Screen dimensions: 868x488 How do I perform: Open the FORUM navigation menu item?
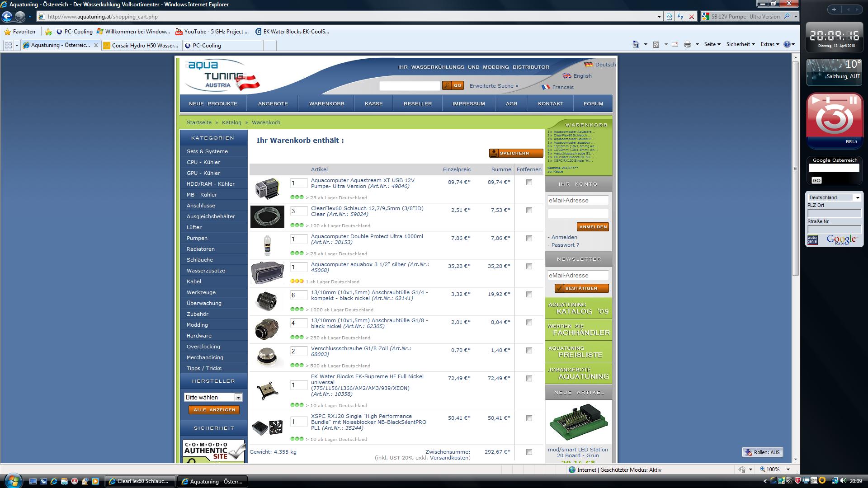click(593, 103)
